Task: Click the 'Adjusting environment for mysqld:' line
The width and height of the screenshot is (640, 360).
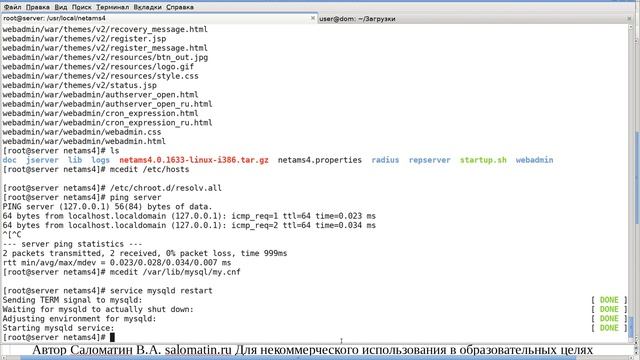Action: pyautogui.click(x=80, y=319)
